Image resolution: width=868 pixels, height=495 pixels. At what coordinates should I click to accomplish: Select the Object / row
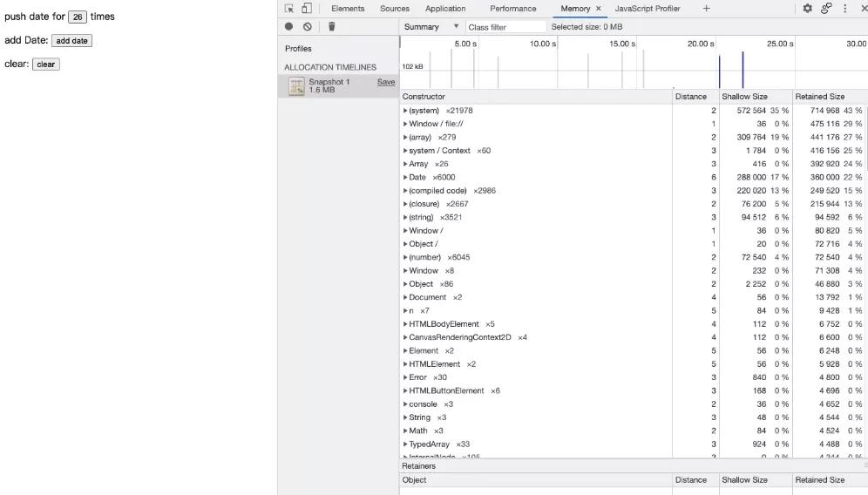tap(634, 244)
